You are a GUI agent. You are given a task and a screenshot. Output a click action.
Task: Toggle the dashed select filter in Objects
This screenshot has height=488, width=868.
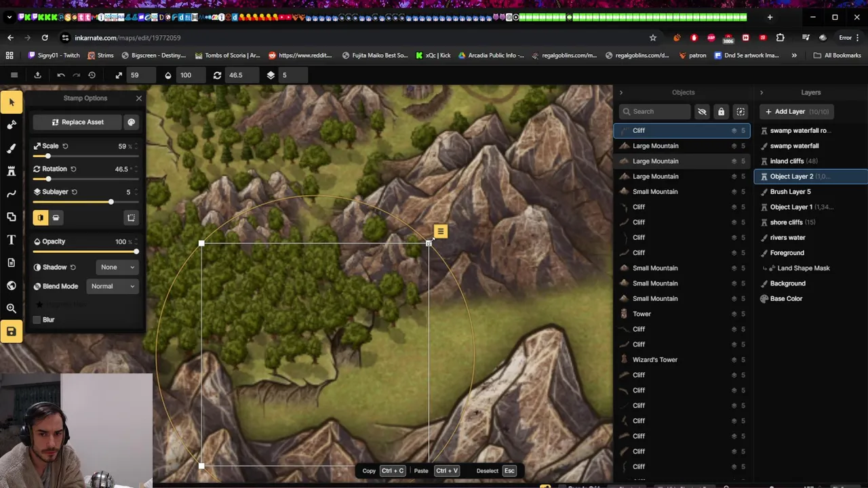pos(741,112)
